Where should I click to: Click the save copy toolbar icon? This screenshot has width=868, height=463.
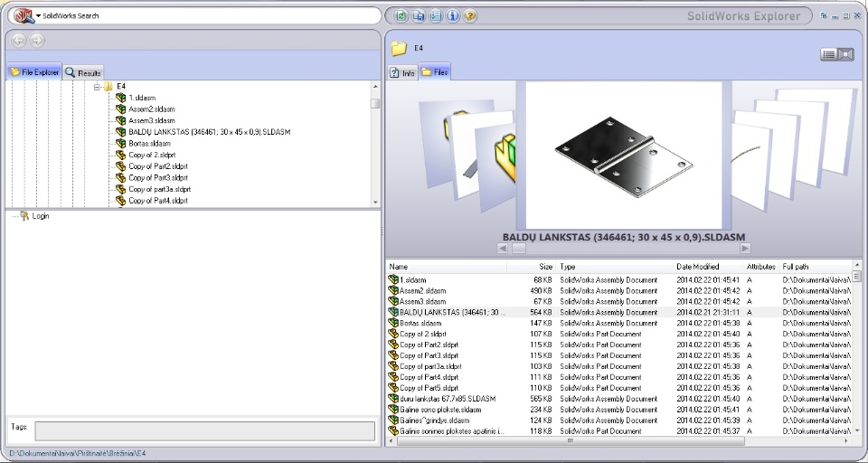pyautogui.click(x=419, y=16)
